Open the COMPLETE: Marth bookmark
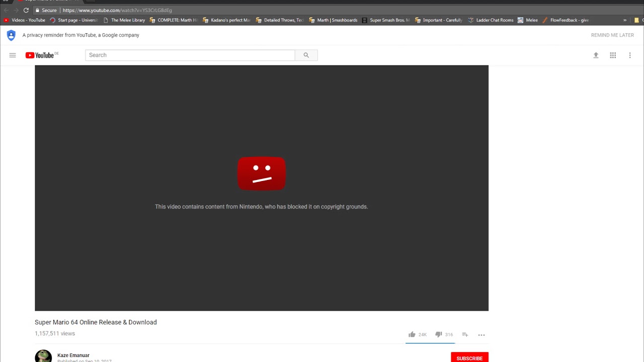The width and height of the screenshot is (644, 362). click(173, 20)
